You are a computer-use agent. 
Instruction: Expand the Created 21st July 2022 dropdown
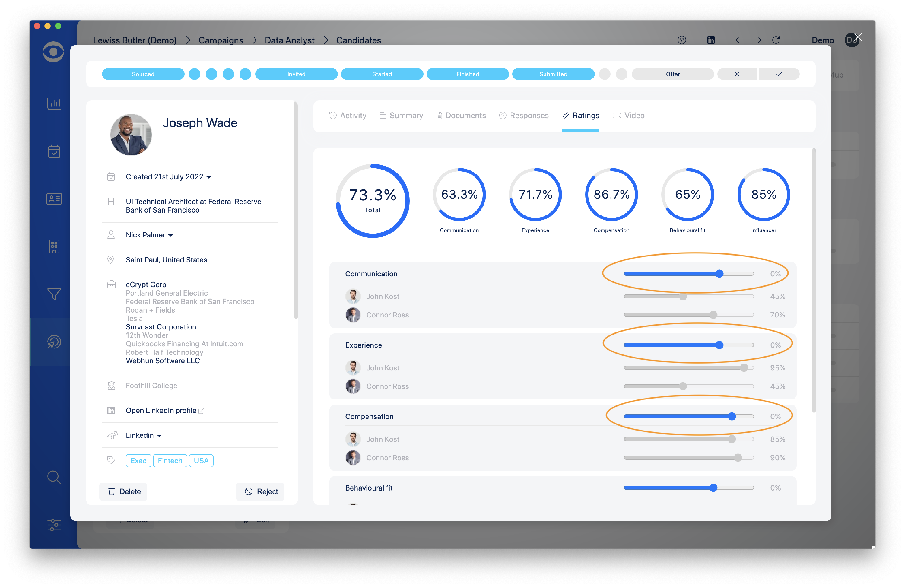click(168, 176)
